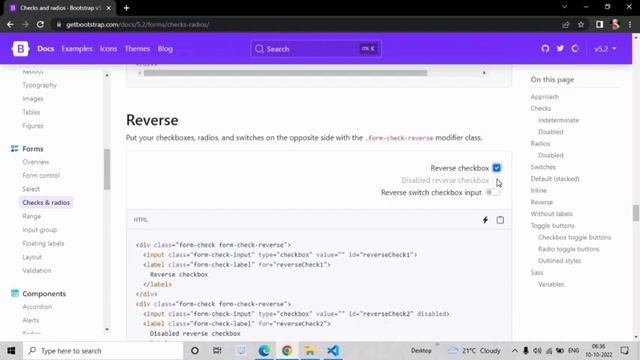
Task: Click the browser address bar
Action: pos(307,24)
